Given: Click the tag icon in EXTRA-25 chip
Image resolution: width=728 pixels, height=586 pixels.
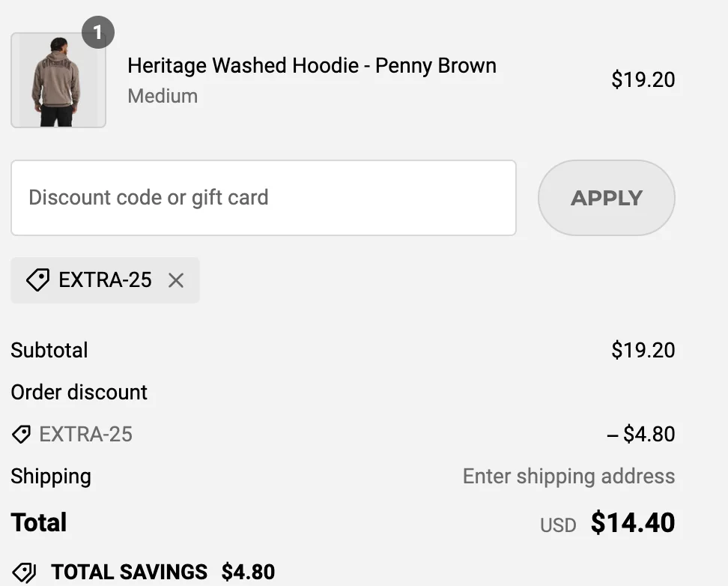Looking at the screenshot, I should (37, 280).
